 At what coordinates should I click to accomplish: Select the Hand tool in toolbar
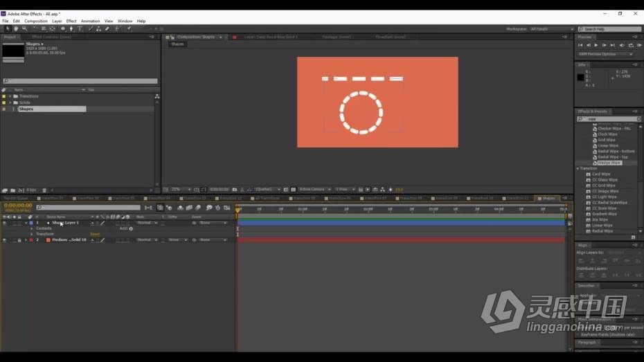[x=16, y=29]
